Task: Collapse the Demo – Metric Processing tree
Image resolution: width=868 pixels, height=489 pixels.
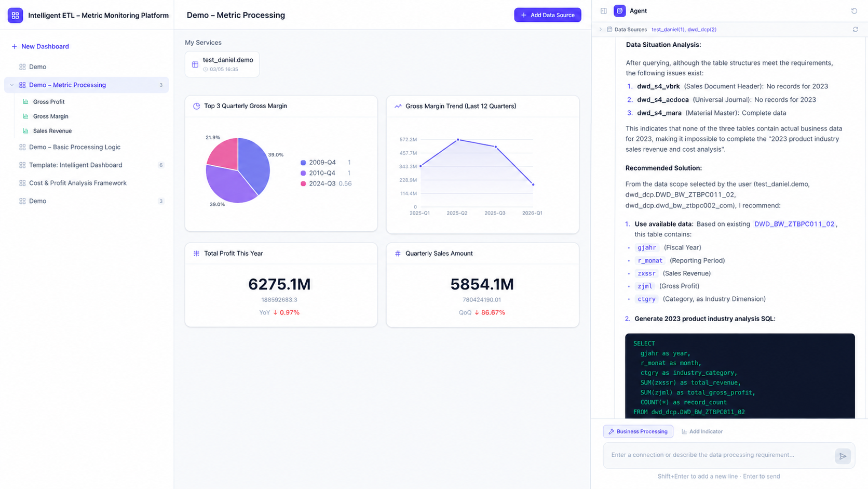Action: point(12,85)
